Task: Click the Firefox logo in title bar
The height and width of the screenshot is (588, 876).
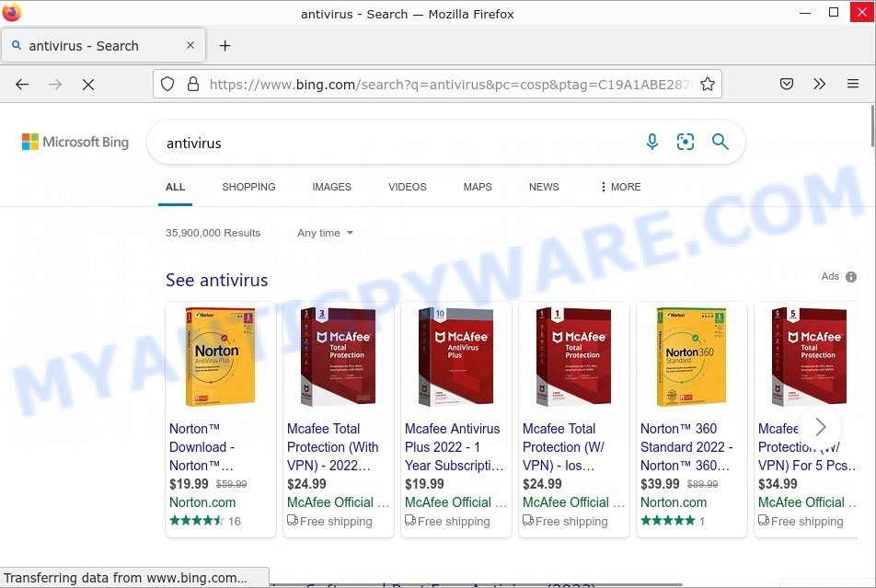Action: (11, 12)
